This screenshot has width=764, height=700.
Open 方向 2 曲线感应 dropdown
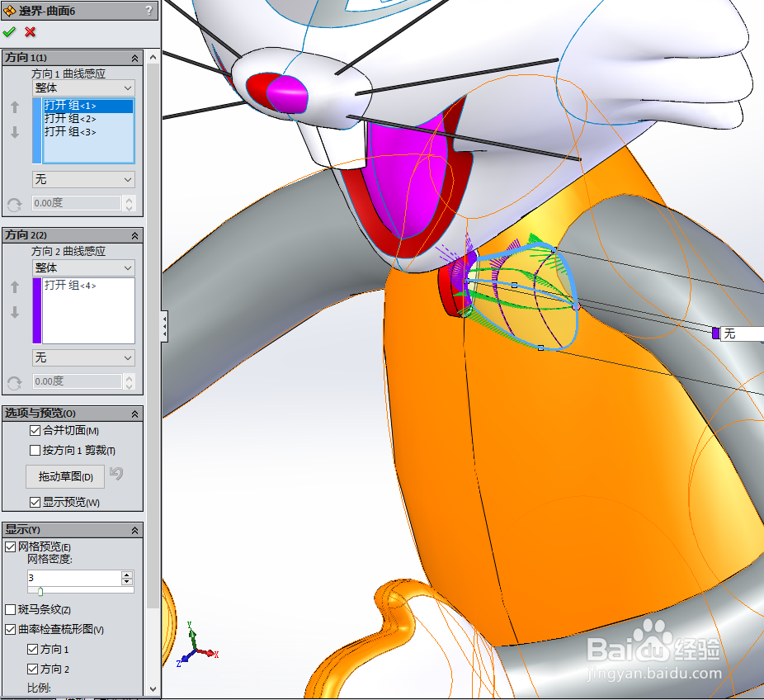pos(83,267)
